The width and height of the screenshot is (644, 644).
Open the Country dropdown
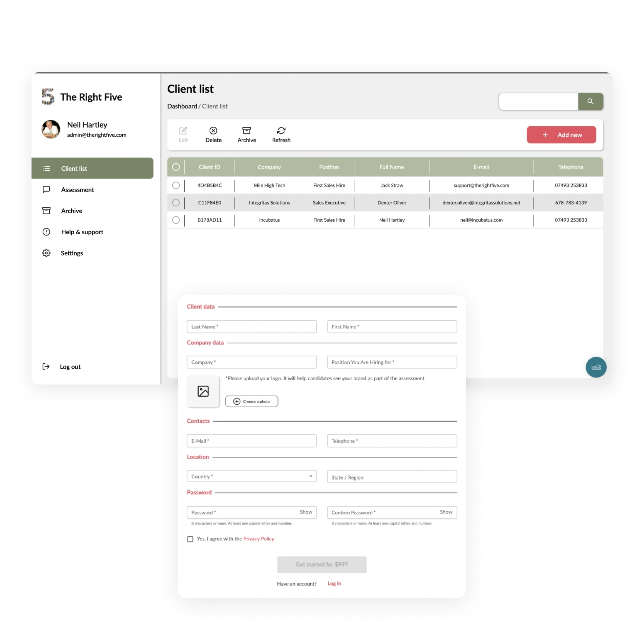pos(252,476)
